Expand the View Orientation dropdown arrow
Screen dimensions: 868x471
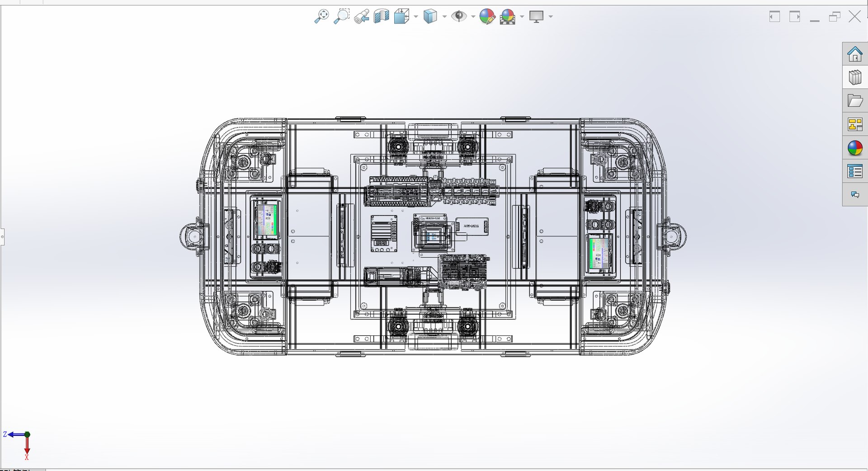click(x=415, y=17)
